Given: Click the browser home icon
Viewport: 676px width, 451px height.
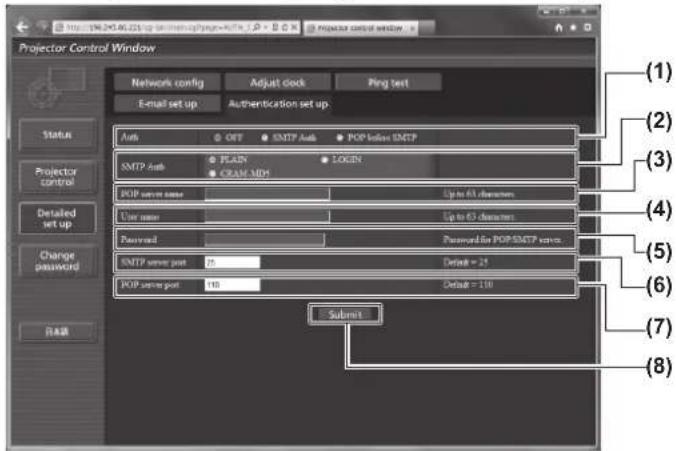Looking at the screenshot, I should tap(559, 28).
